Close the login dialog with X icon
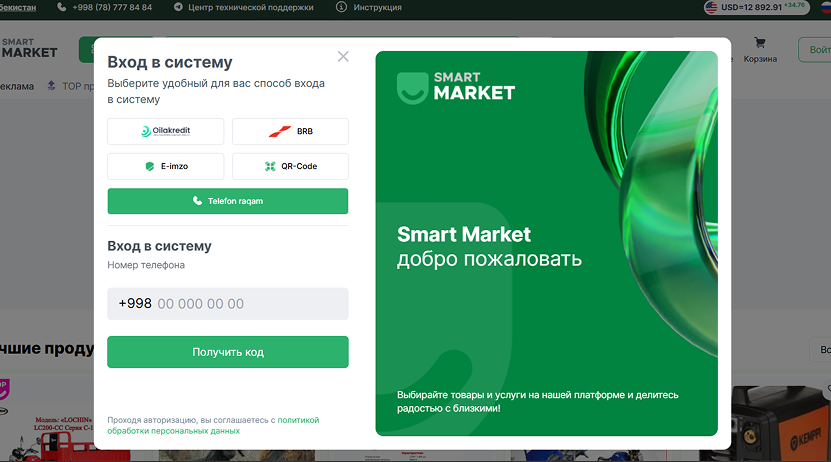The image size is (831, 462). [x=343, y=57]
